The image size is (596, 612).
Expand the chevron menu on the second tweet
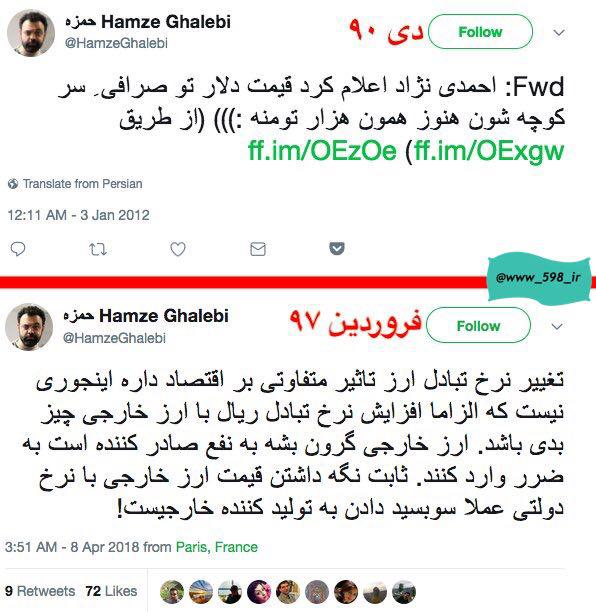tap(557, 326)
